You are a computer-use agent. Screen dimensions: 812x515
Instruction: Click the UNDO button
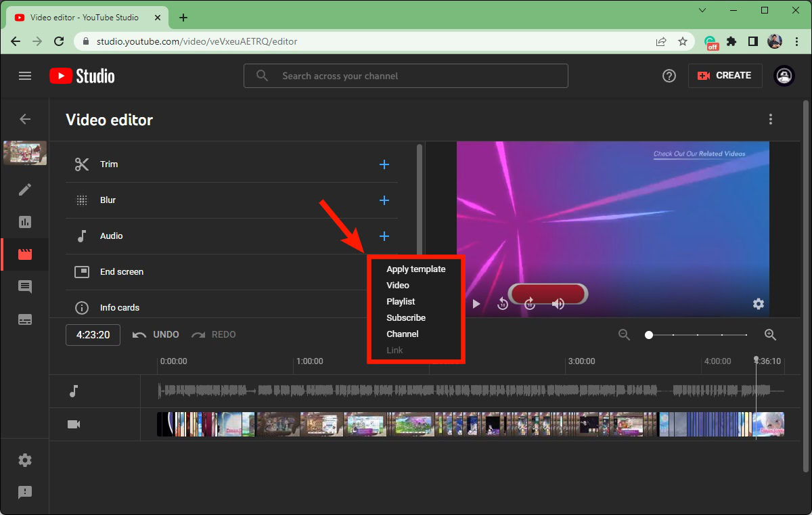pos(156,335)
